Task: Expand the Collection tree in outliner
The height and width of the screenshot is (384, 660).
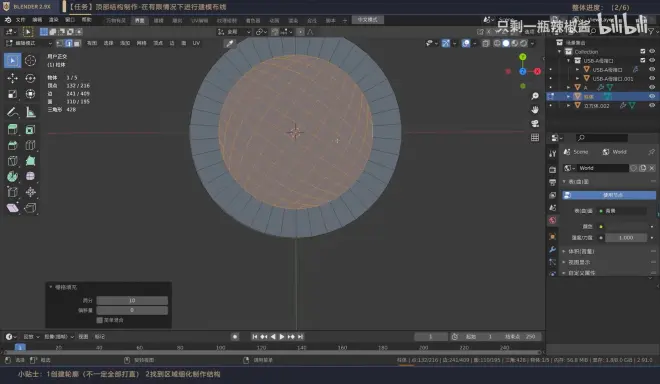Action: coord(560,51)
